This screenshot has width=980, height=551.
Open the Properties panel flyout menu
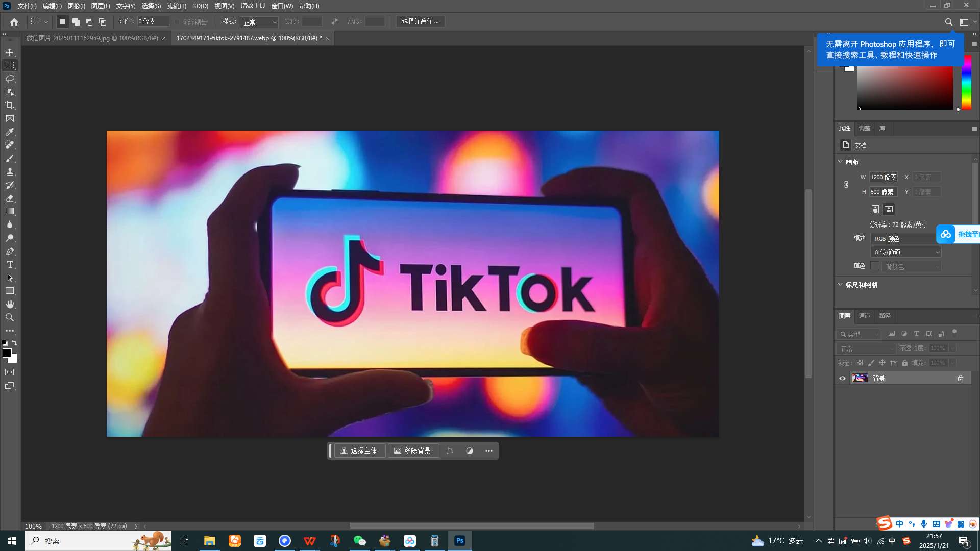(974, 129)
